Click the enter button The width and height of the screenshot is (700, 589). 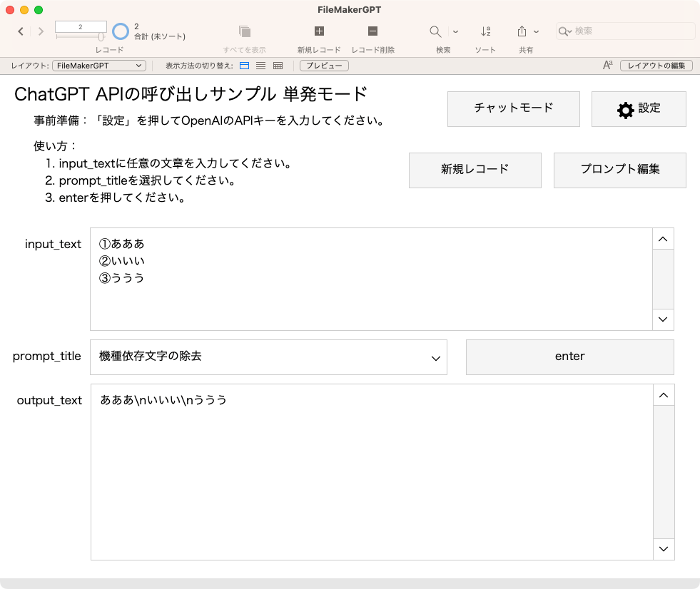(x=569, y=357)
